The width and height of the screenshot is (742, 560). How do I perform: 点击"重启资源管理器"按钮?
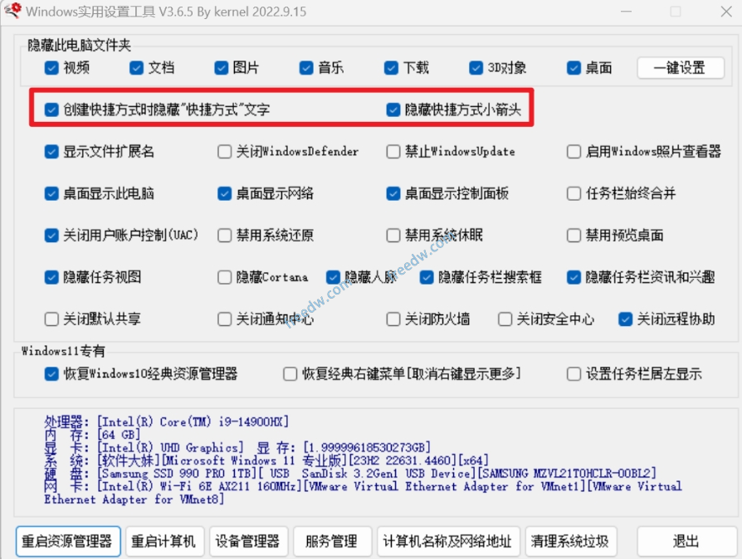(x=67, y=541)
